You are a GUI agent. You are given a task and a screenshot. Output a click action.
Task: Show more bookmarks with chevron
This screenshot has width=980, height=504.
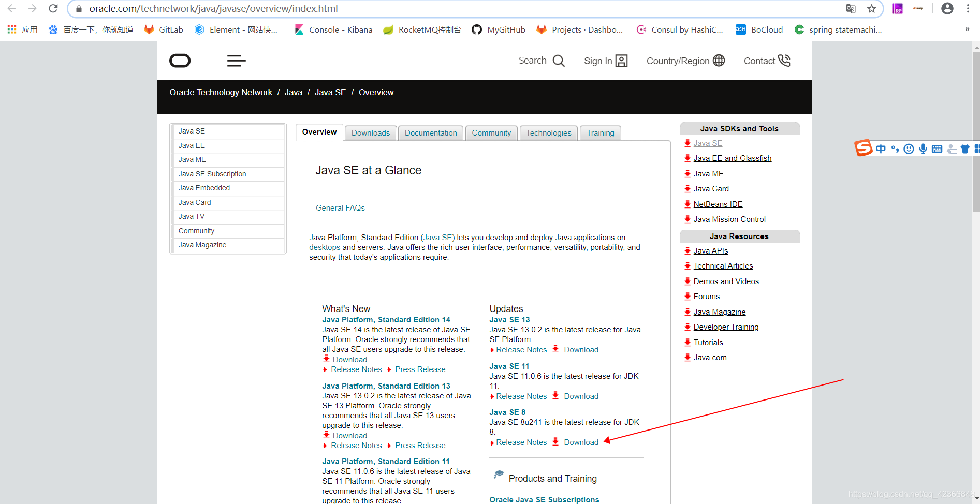pos(967,29)
